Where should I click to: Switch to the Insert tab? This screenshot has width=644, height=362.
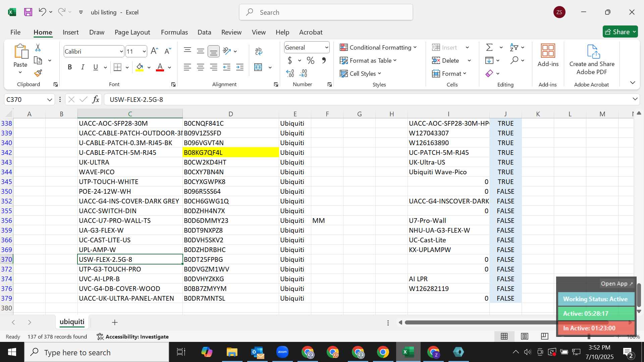[x=70, y=33]
